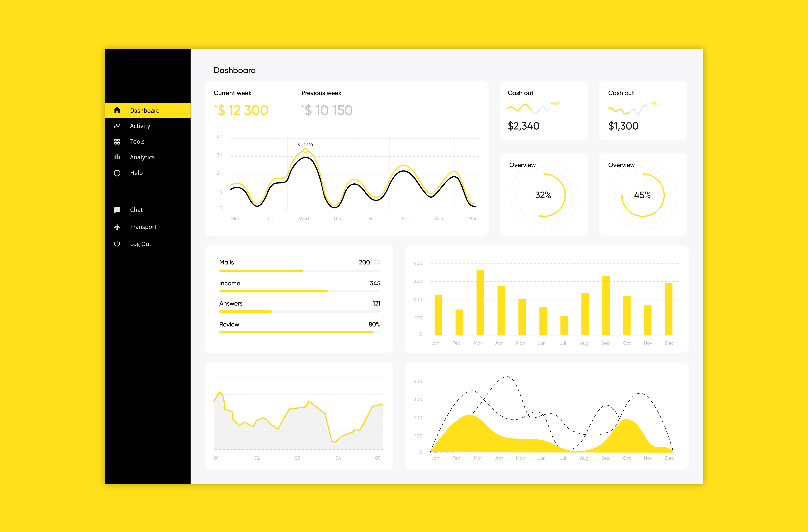Click the Chat message icon
This screenshot has width=808, height=532.
(117, 210)
